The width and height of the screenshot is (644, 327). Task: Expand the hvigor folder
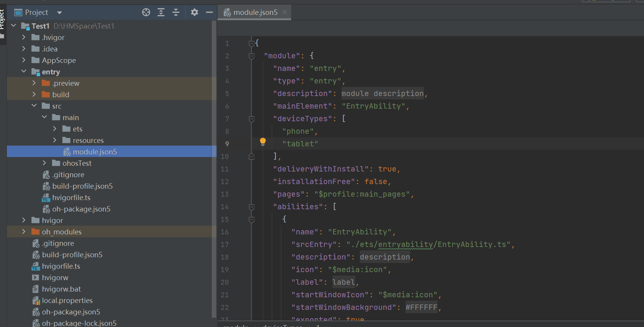[24, 220]
